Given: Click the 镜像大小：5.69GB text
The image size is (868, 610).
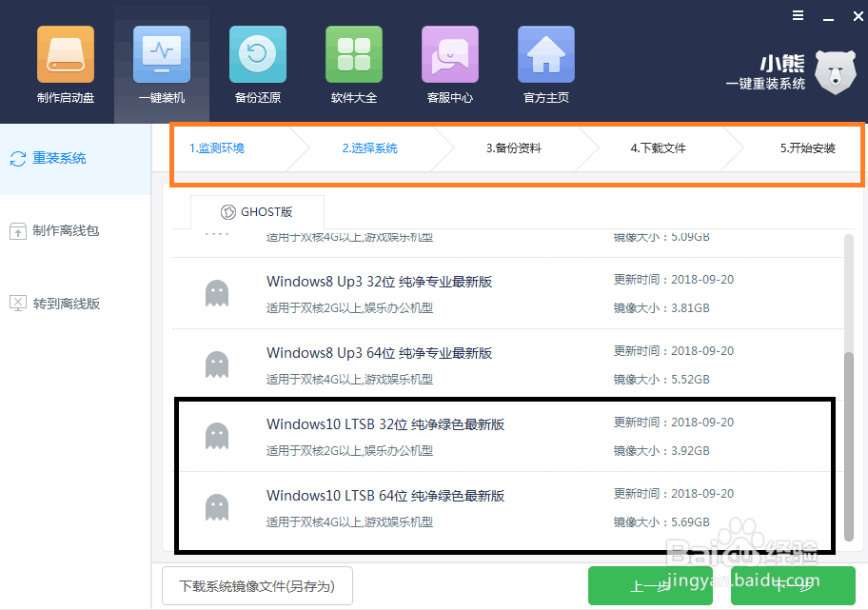Looking at the screenshot, I should coord(661,522).
